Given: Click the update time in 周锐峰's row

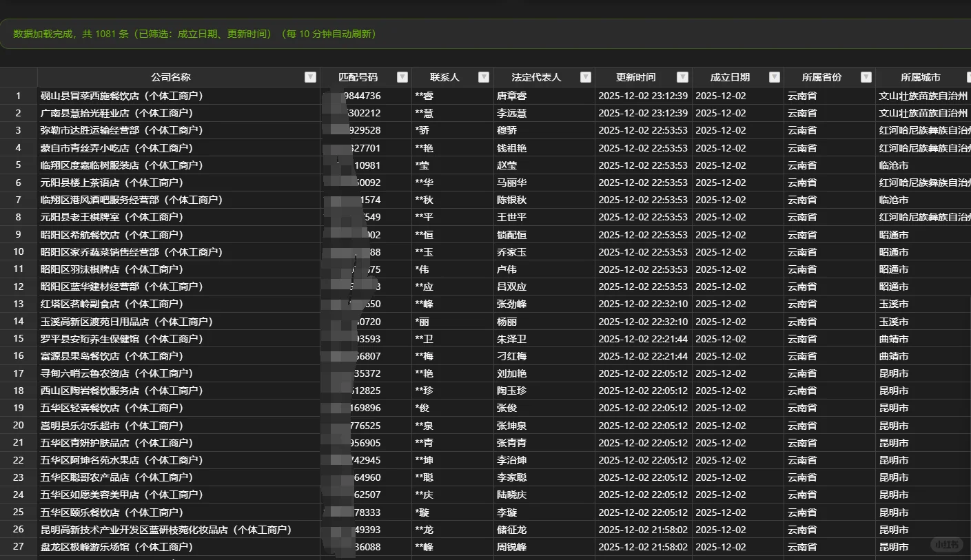Looking at the screenshot, I should 643,547.
